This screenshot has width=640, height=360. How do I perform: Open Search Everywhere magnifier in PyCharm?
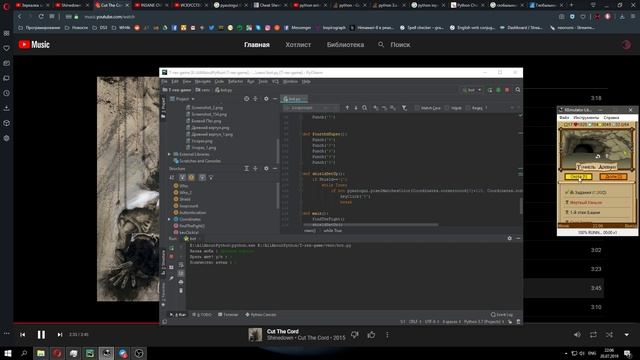(x=518, y=90)
